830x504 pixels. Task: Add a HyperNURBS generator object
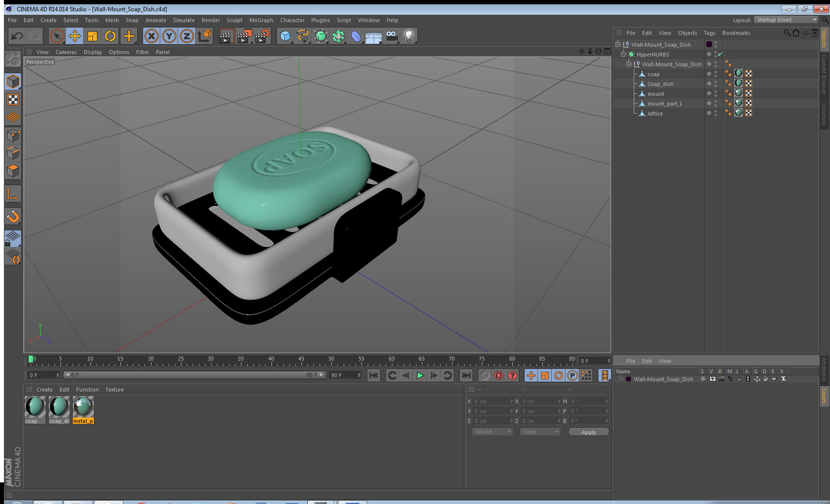point(321,36)
